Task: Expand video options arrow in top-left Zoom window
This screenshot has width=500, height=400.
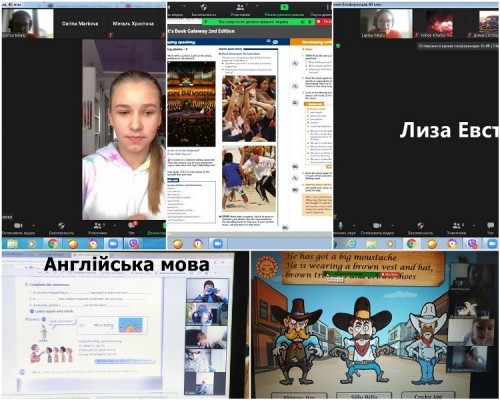Action: coord(34,226)
